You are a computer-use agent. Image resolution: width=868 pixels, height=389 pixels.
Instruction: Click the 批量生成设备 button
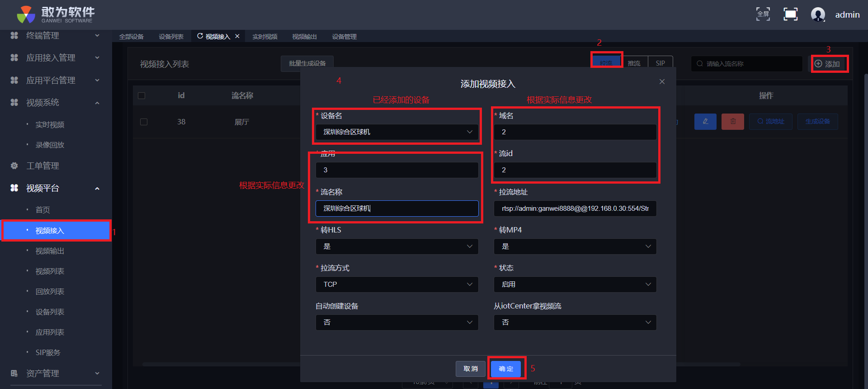coord(307,63)
